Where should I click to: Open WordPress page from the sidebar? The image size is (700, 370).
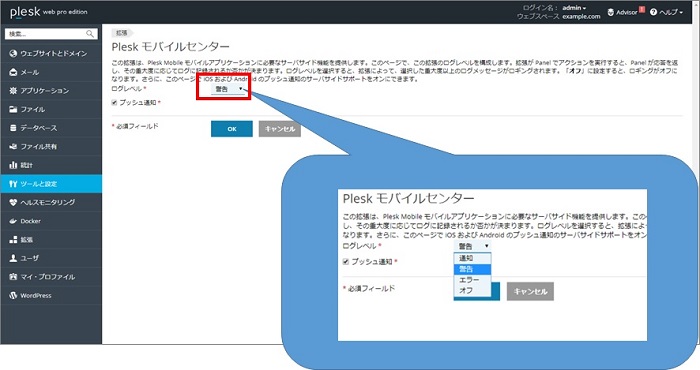[51, 295]
